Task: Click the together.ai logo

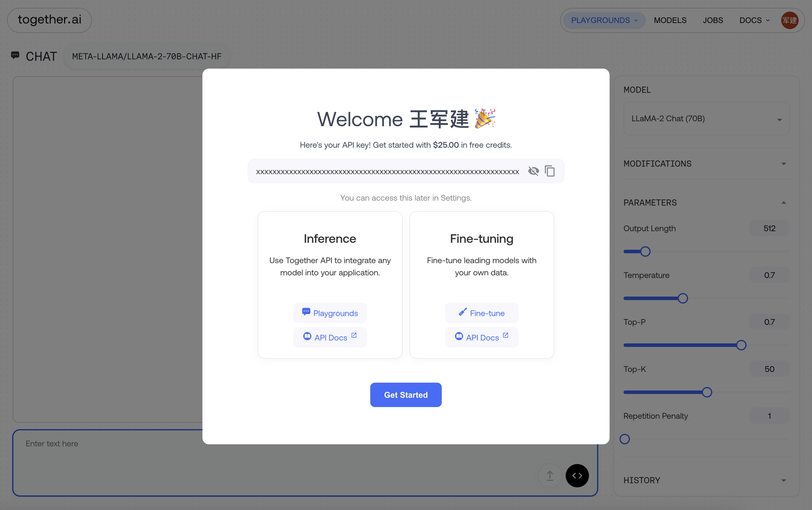Action: [49, 20]
